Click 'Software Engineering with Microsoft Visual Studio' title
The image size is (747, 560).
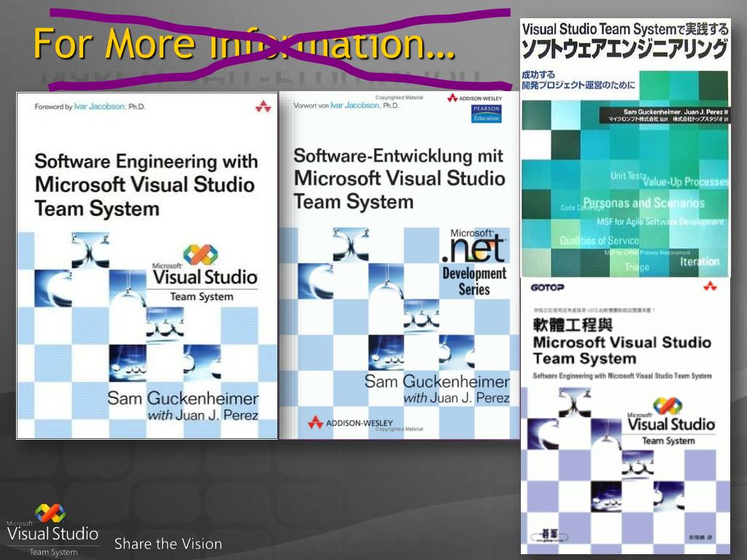click(146, 173)
